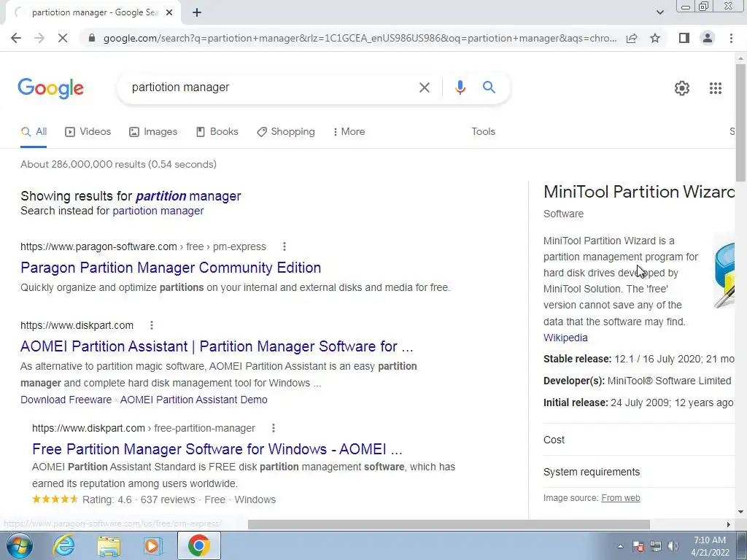747x560 pixels.
Task: Open Free Partition Manager Software for Windows result
Action: pyautogui.click(x=217, y=449)
